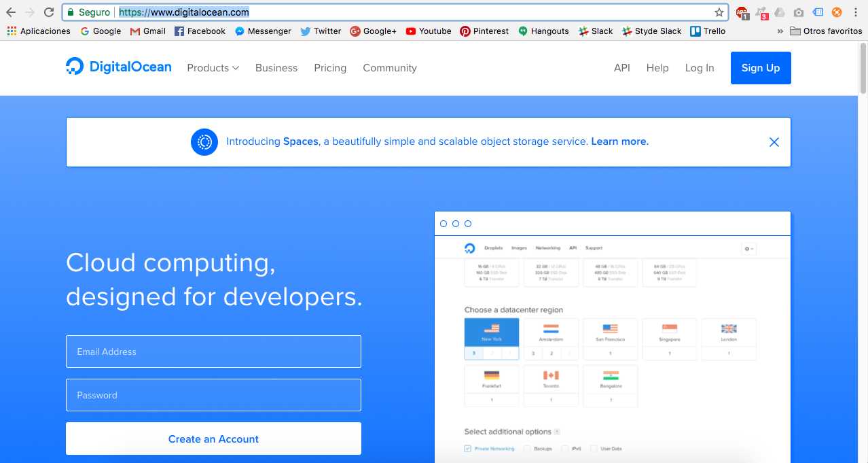Focus the Password field
The image size is (868, 463).
(x=213, y=395)
